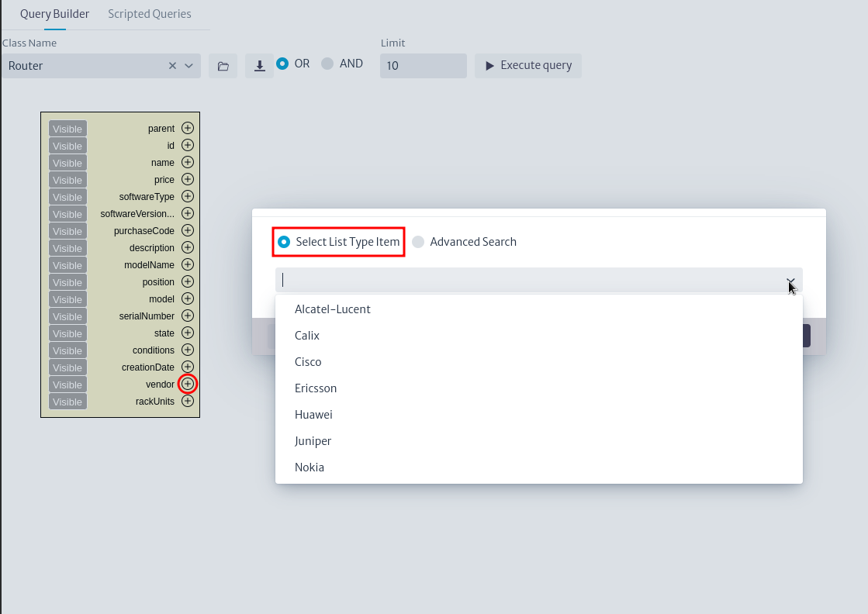868x614 pixels.
Task: Click the download query icon
Action: click(260, 66)
